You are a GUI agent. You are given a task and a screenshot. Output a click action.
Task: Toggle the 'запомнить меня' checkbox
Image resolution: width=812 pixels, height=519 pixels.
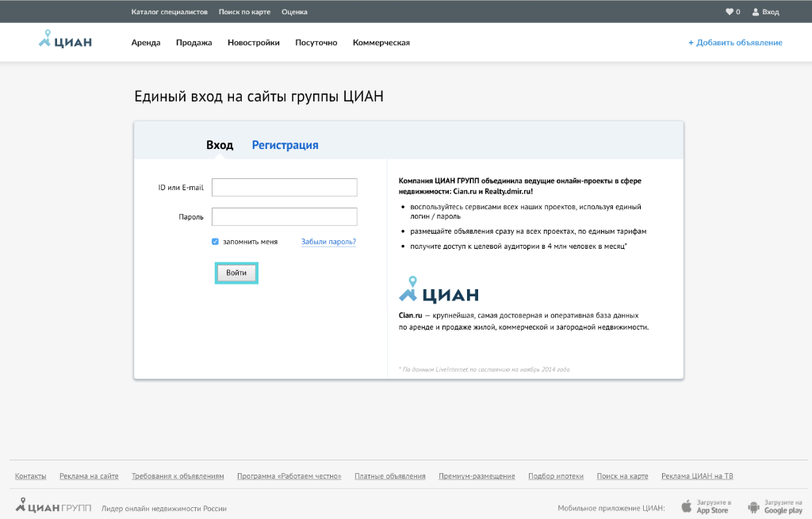click(x=215, y=242)
